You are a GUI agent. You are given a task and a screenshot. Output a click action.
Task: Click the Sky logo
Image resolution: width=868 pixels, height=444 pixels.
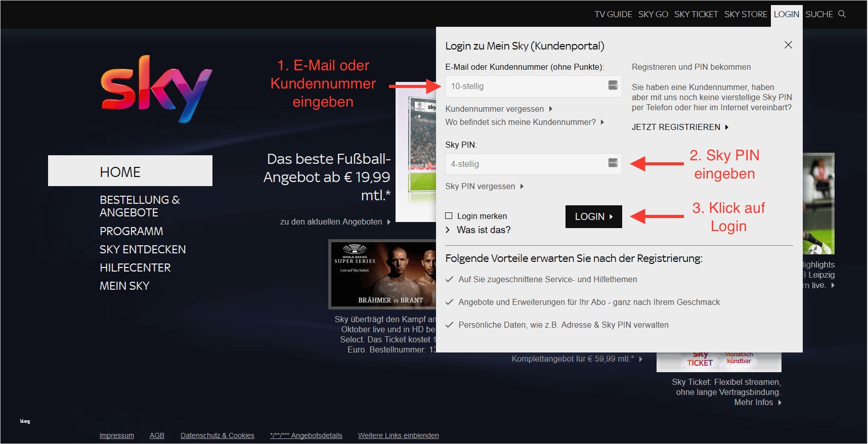coord(156,89)
